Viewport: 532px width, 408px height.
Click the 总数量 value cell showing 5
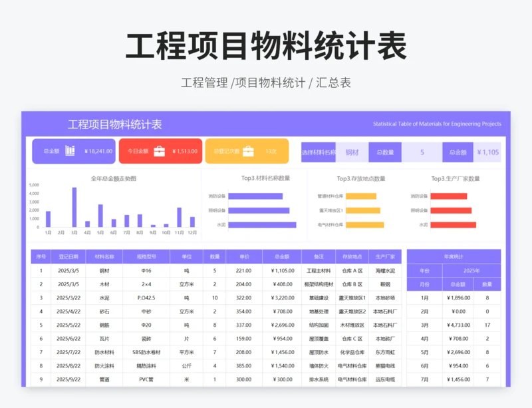[x=422, y=152]
